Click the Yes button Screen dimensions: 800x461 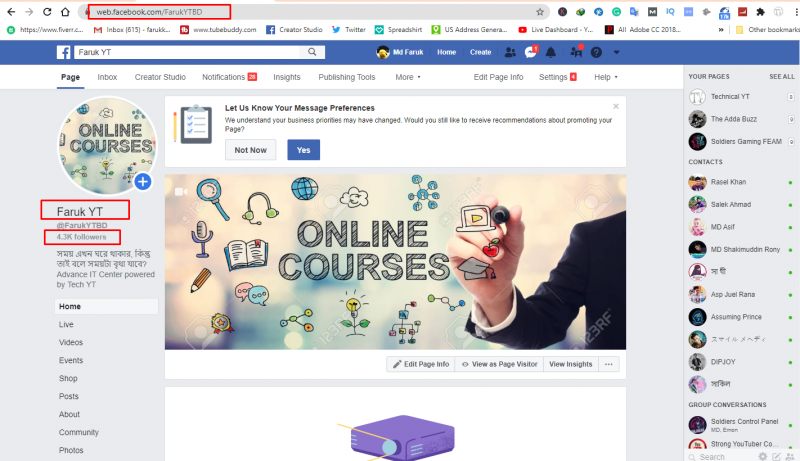pyautogui.click(x=304, y=150)
